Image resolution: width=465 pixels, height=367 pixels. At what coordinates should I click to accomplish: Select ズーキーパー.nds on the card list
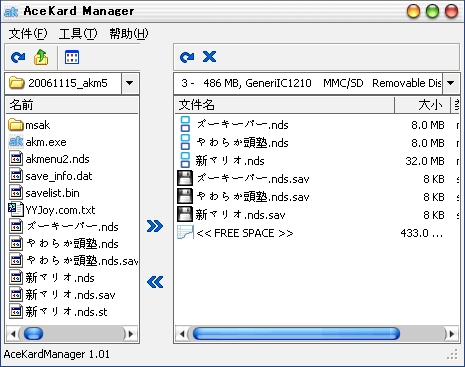tap(242, 125)
